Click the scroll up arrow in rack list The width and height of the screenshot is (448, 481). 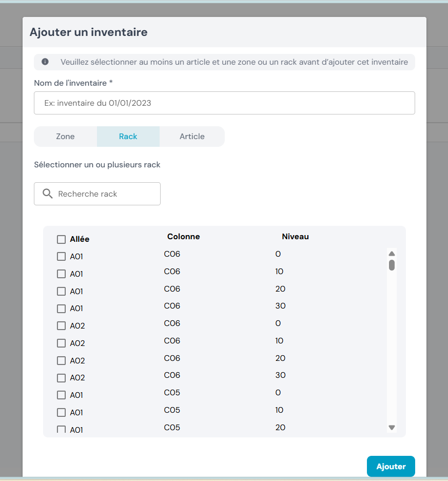[x=392, y=254]
